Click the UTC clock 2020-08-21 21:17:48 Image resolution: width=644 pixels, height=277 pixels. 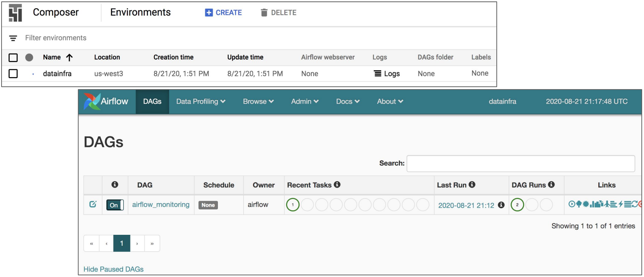[x=587, y=102]
